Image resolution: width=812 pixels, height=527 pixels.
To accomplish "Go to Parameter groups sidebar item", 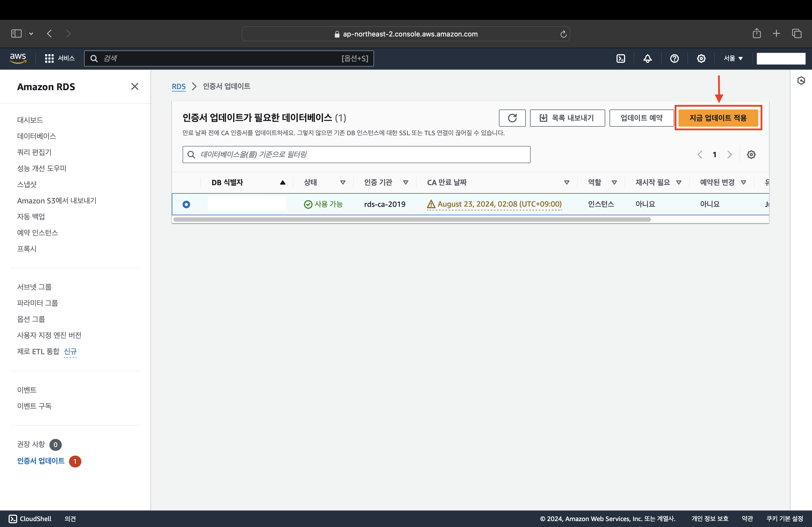I will tap(38, 303).
